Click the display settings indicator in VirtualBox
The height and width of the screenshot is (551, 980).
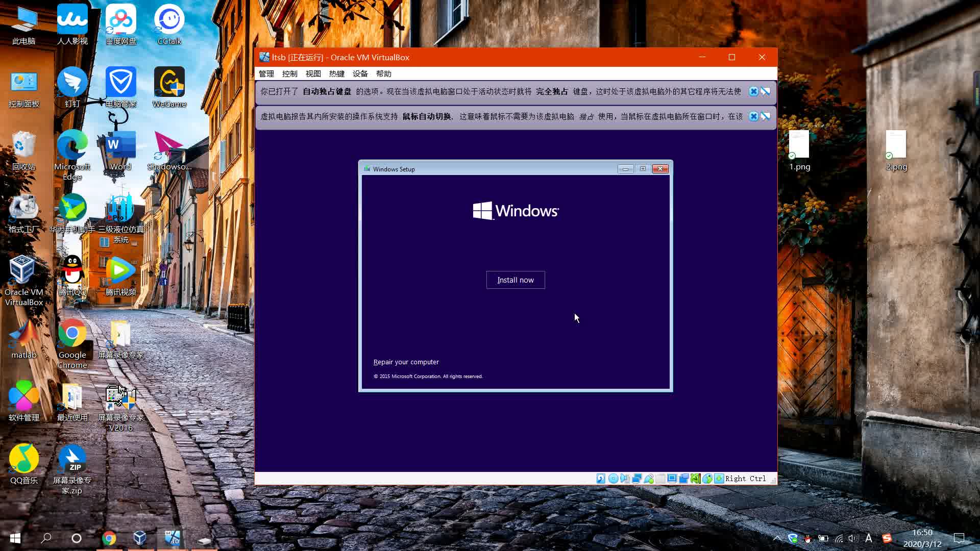(672, 479)
